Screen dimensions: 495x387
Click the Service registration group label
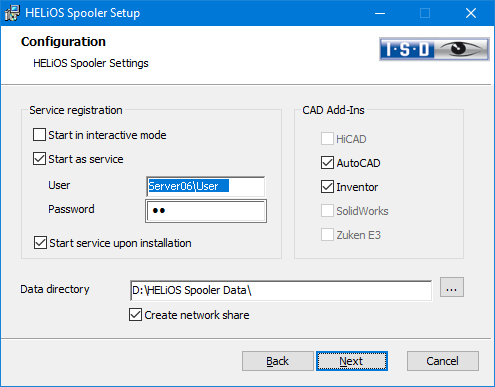76,110
